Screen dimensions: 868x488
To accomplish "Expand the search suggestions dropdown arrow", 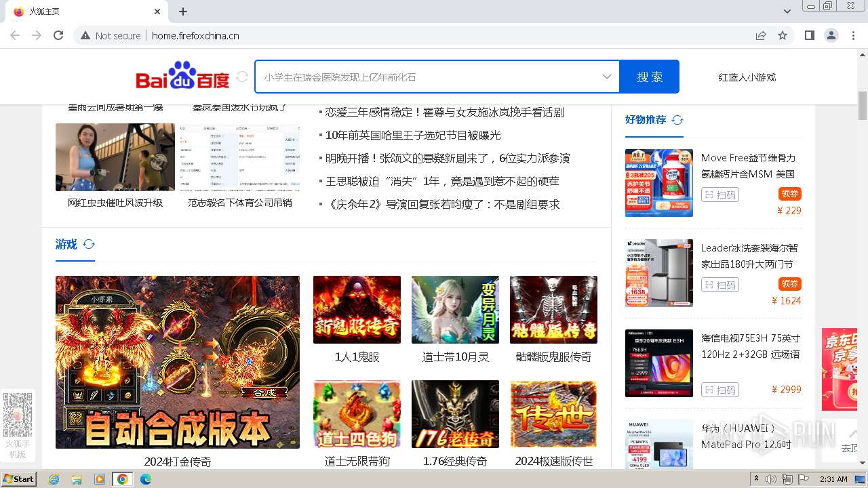I will point(607,77).
